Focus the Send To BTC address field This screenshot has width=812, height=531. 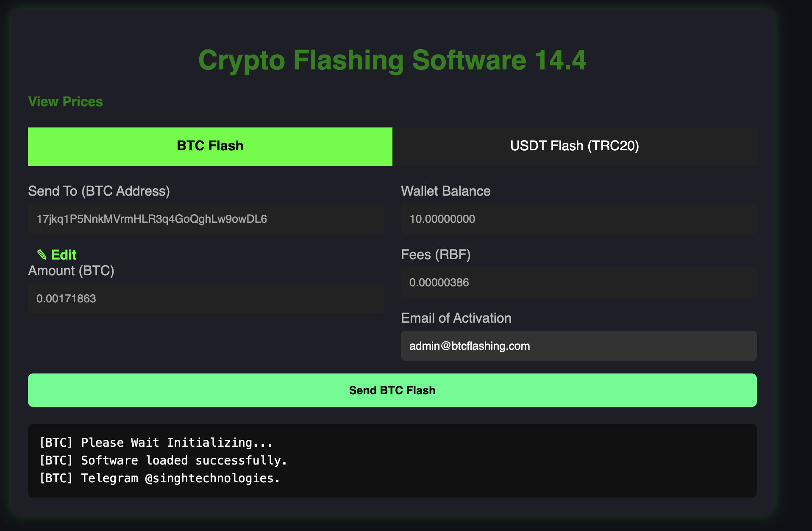click(x=206, y=219)
